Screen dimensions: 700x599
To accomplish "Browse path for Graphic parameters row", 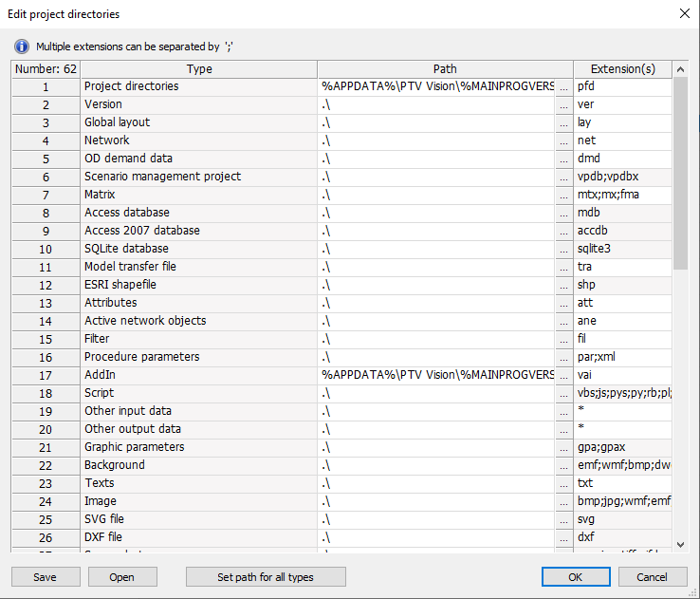I will click(563, 447).
